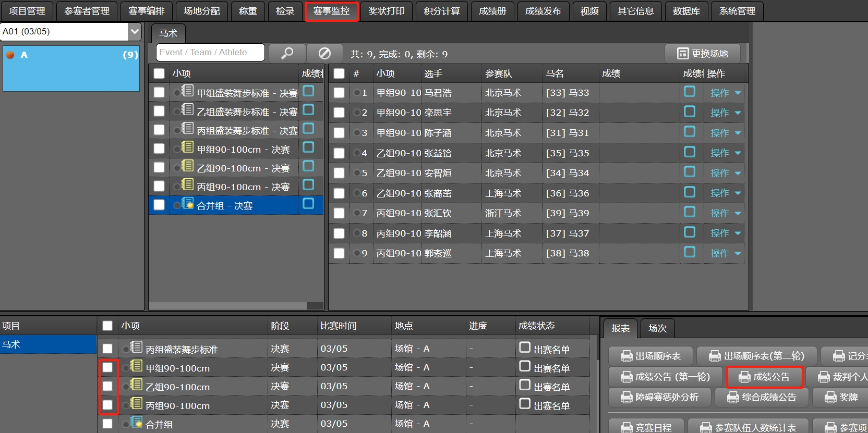868x433 pixels.
Task: Click result status square for 马君浩 row
Action: [690, 92]
